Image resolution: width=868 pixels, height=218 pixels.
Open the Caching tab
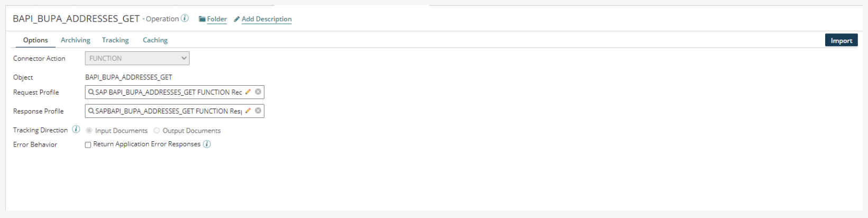click(x=155, y=40)
